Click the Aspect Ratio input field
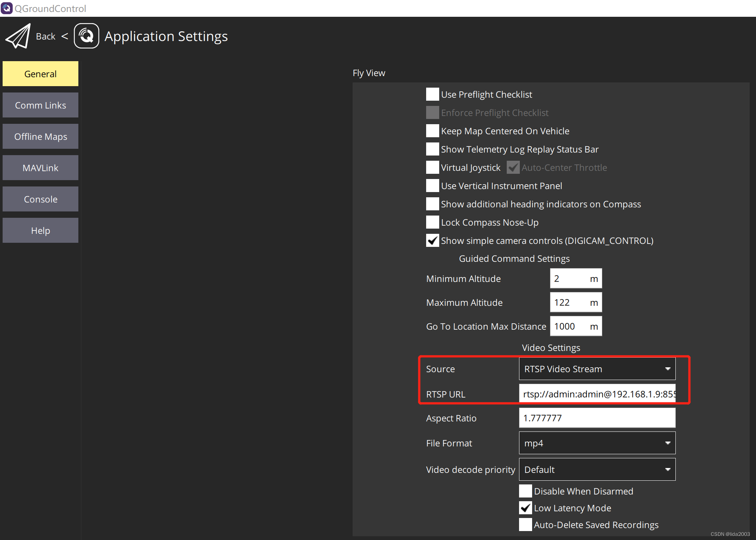The image size is (756, 540). pyautogui.click(x=597, y=418)
